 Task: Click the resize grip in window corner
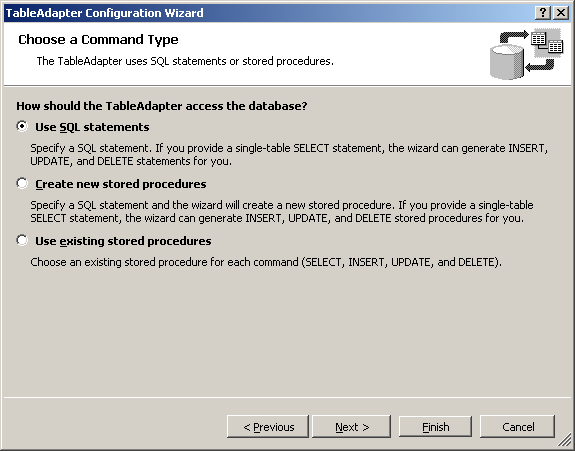565,441
